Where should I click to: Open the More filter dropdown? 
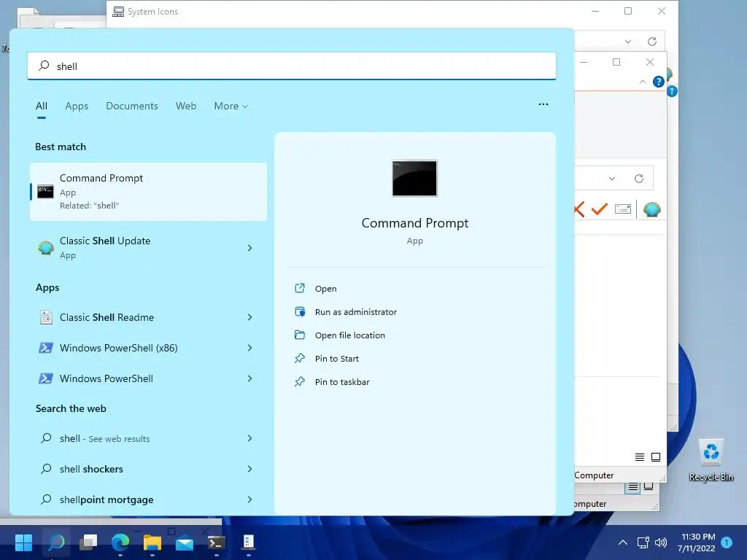point(231,106)
